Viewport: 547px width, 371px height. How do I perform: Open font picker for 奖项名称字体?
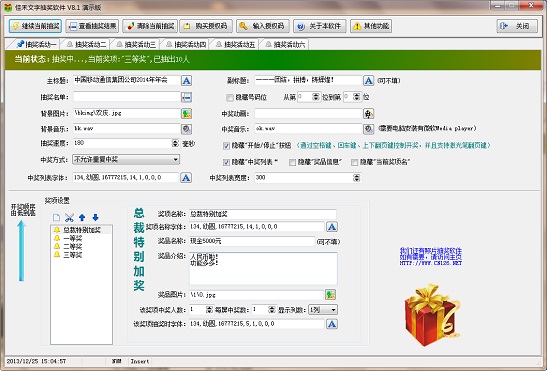click(x=332, y=227)
